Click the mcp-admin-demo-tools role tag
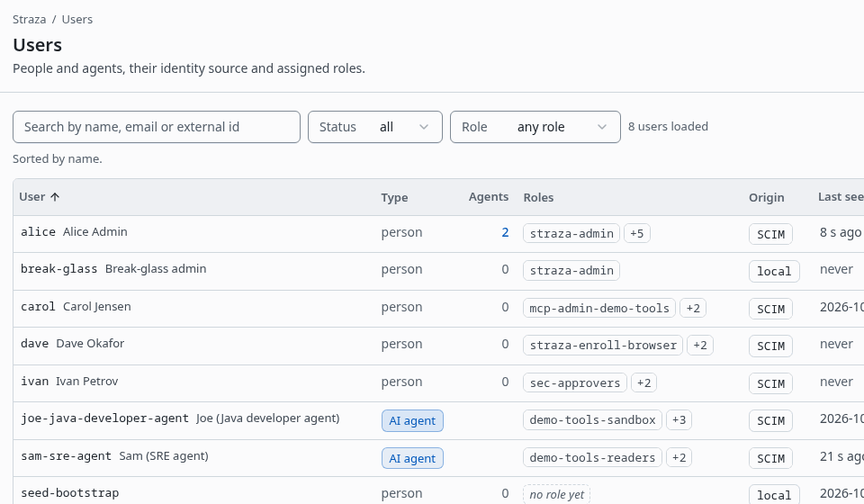 pos(599,308)
